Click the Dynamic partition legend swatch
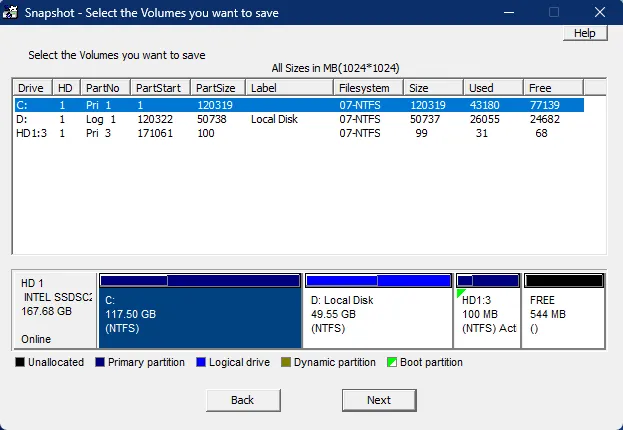The height and width of the screenshot is (430, 623). [x=286, y=362]
